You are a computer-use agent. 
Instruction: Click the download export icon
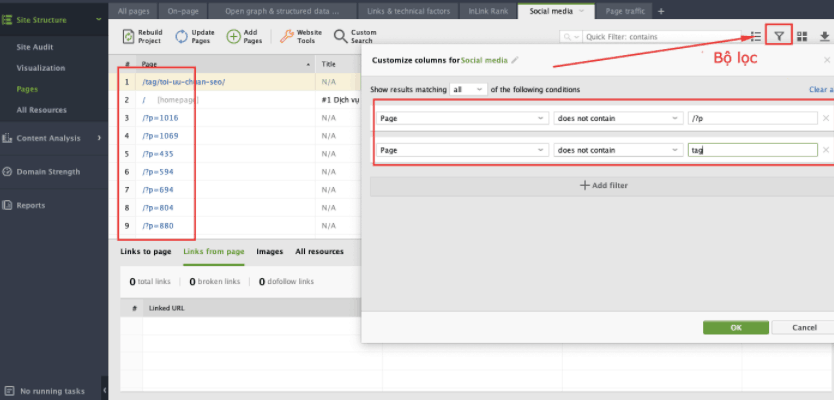(824, 36)
